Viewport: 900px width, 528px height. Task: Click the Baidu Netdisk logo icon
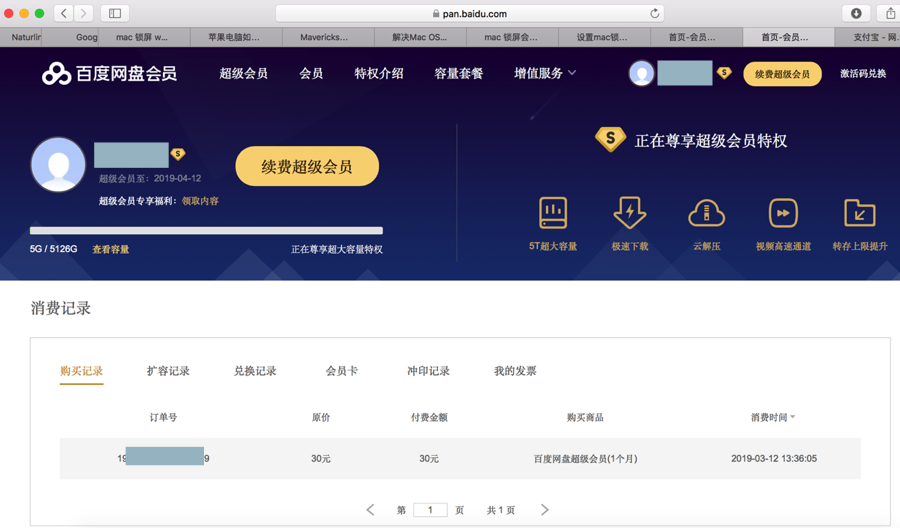56,73
